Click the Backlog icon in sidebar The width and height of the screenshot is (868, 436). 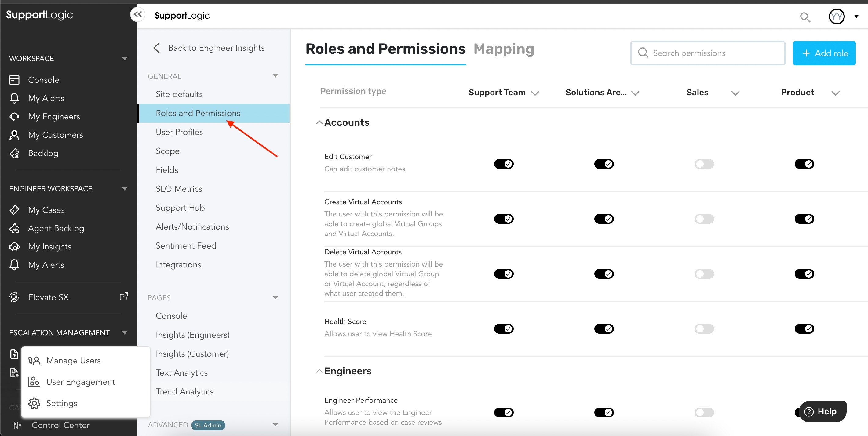14,153
